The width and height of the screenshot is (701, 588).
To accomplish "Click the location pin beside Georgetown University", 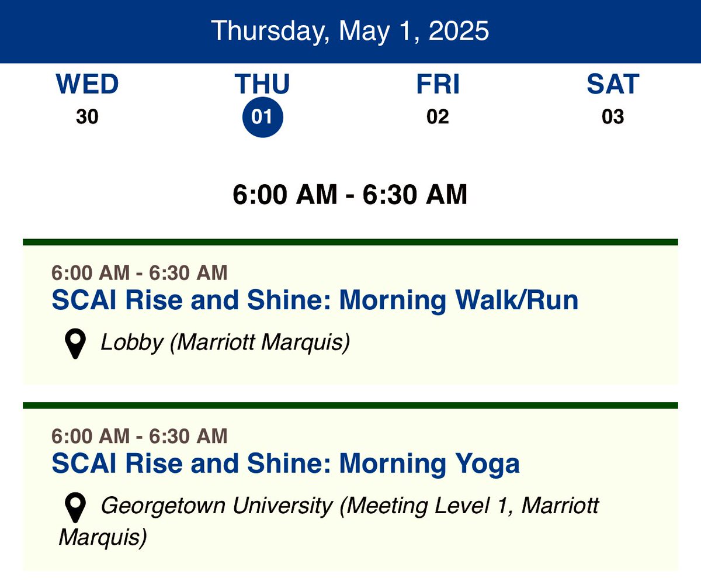I will pyautogui.click(x=75, y=507).
